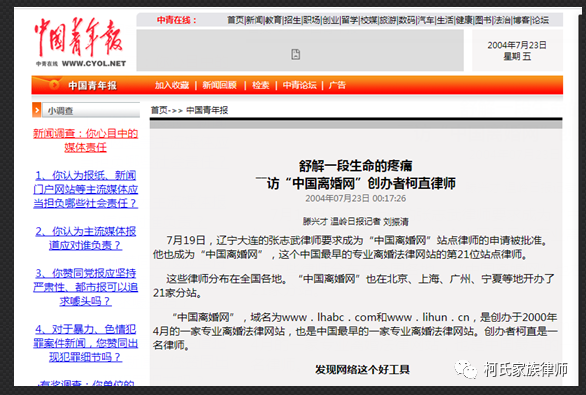
Task: Open 汽车 in the top navigation
Action: [x=426, y=20]
